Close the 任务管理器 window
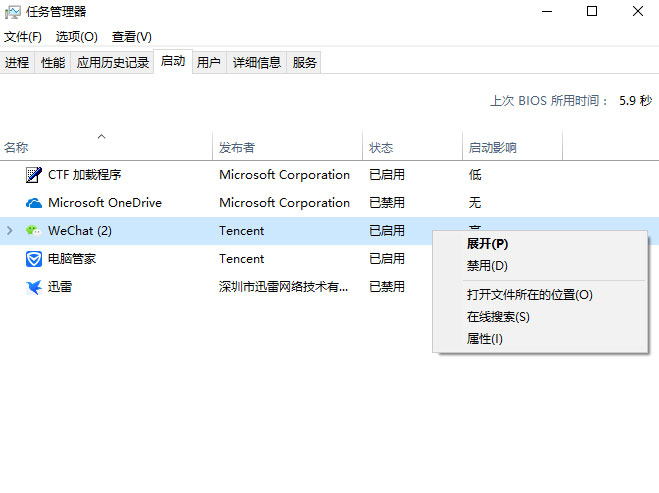The image size is (659, 493). [x=638, y=11]
